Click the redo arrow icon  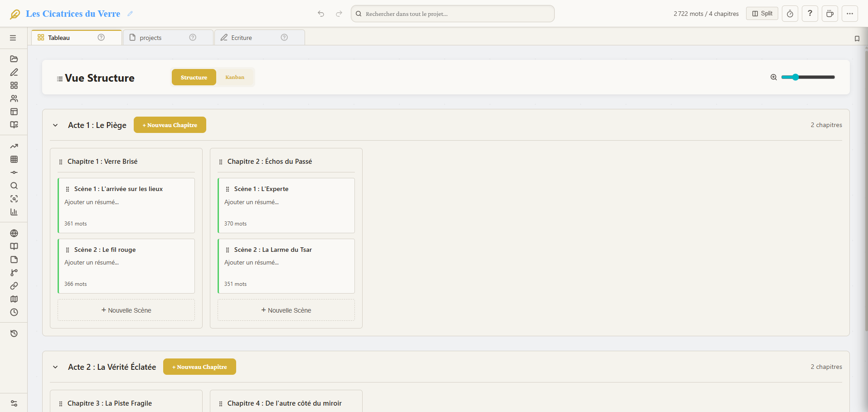tap(339, 14)
